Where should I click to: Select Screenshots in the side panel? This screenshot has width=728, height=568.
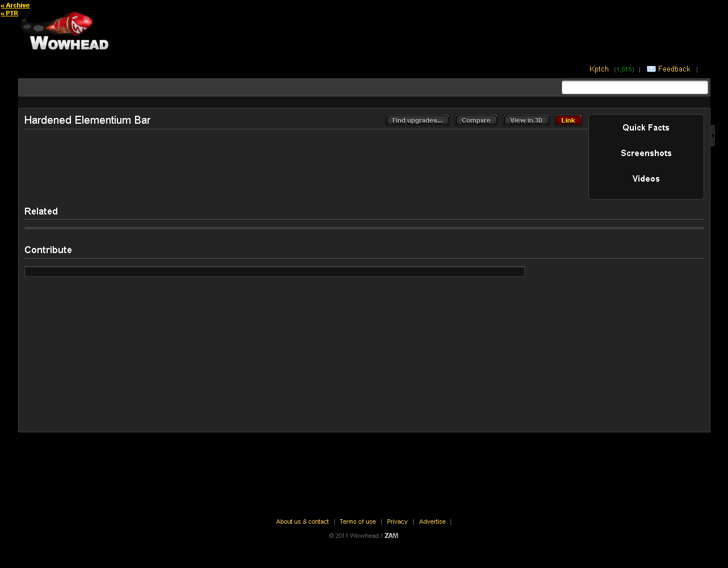point(646,153)
